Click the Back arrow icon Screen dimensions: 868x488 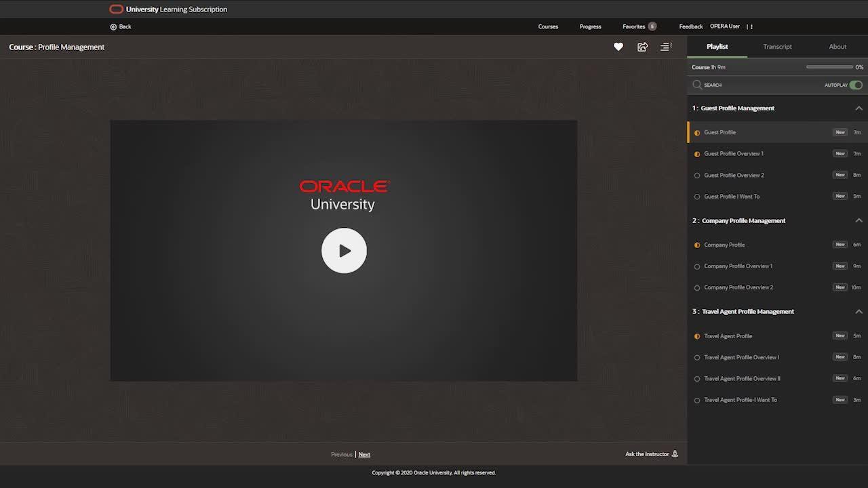(x=113, y=26)
